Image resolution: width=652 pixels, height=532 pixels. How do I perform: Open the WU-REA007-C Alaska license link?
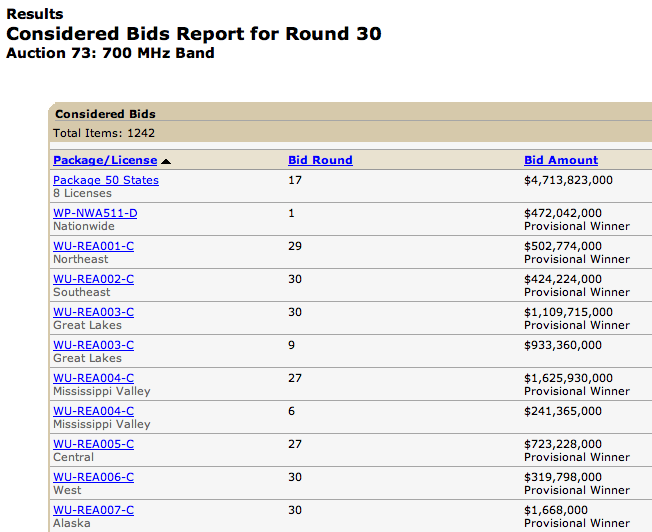click(93, 510)
